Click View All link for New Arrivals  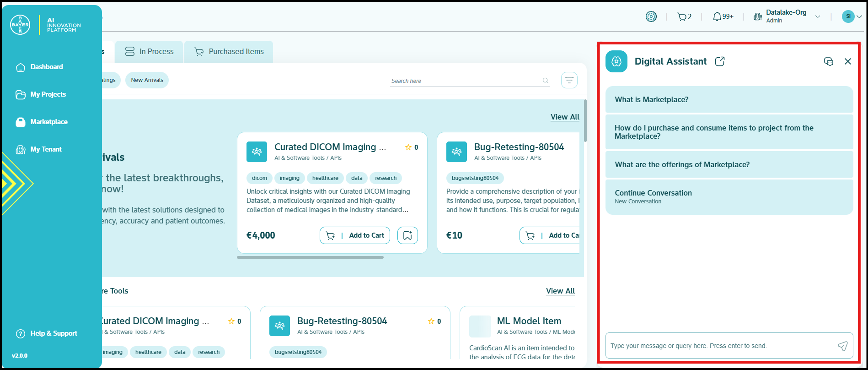click(x=565, y=117)
